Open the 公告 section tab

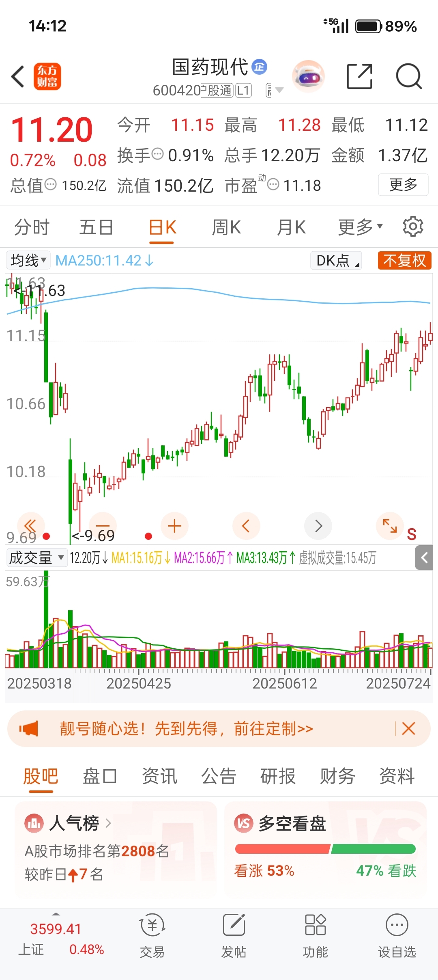tap(219, 776)
